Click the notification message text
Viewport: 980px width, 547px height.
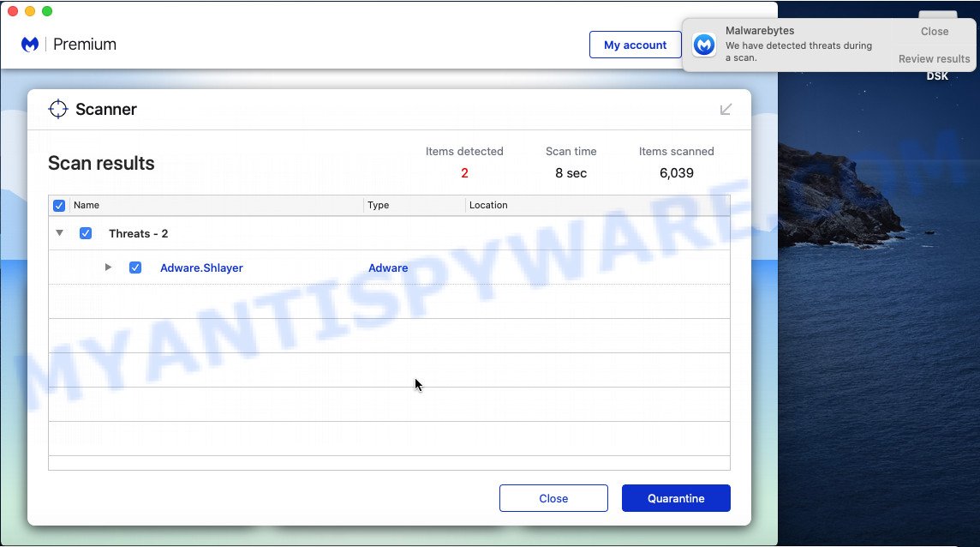coord(798,51)
